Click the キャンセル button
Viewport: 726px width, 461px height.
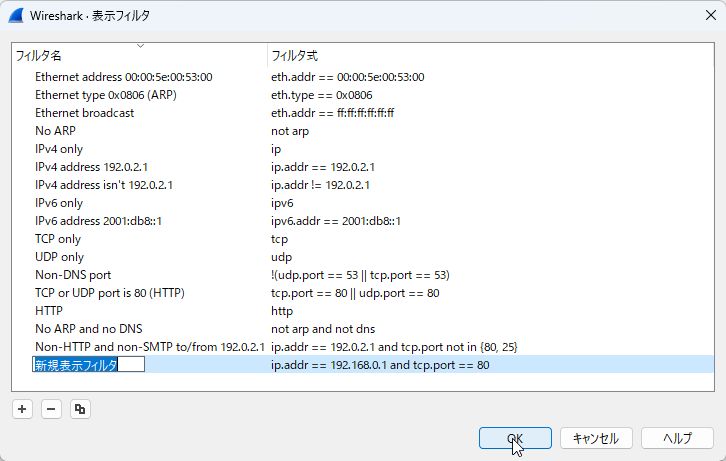tap(596, 438)
